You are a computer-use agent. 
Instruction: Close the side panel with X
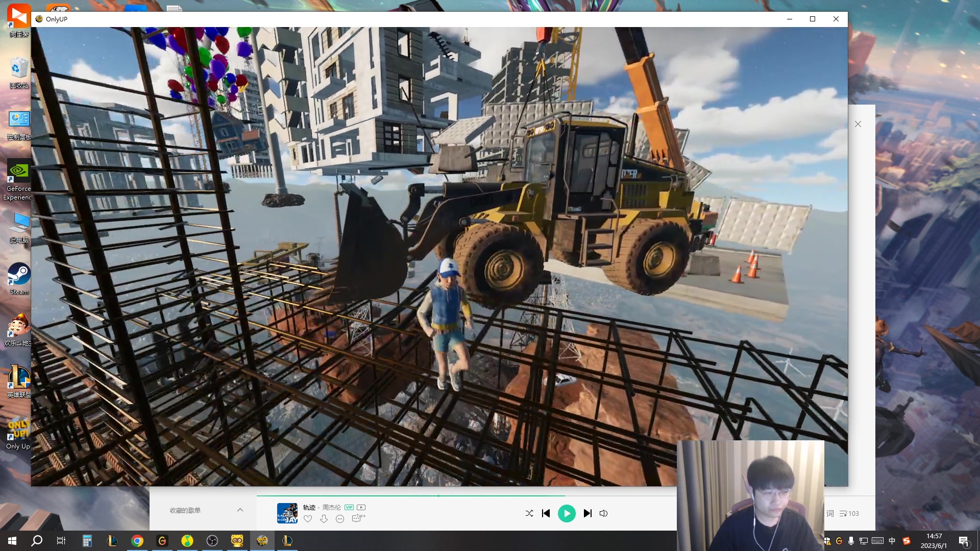tap(858, 124)
